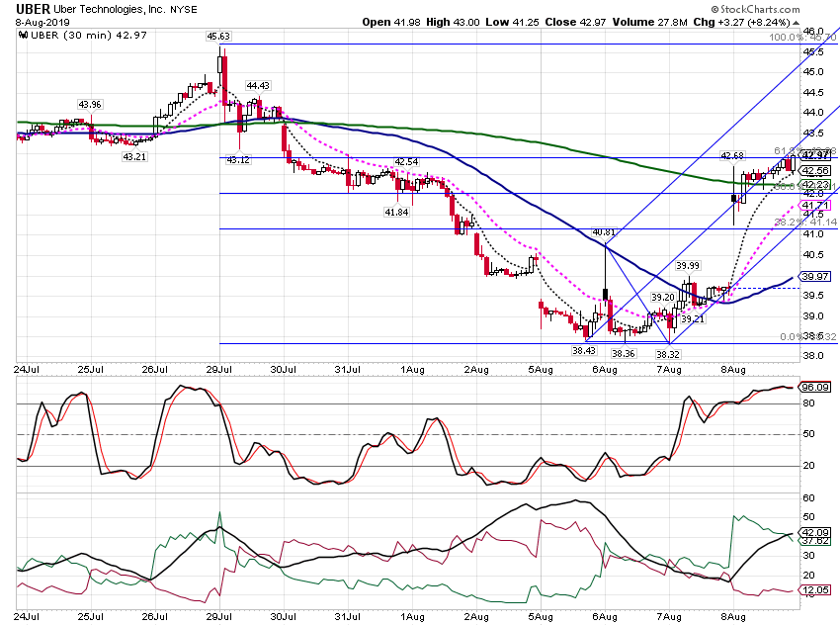This screenshot has width=840, height=626.
Task: Click the 41.84 price annotation
Action: [396, 213]
